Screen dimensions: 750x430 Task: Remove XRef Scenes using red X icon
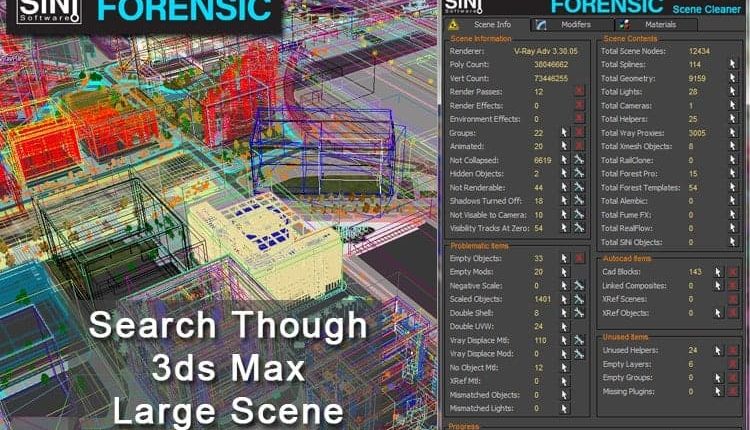point(733,299)
